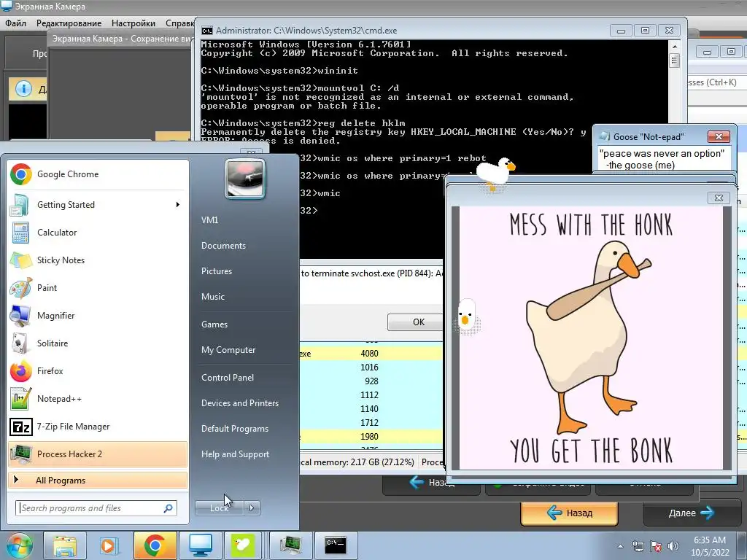This screenshot has width=747, height=560.
Task: Open VM1 user folder
Action: tap(209, 220)
